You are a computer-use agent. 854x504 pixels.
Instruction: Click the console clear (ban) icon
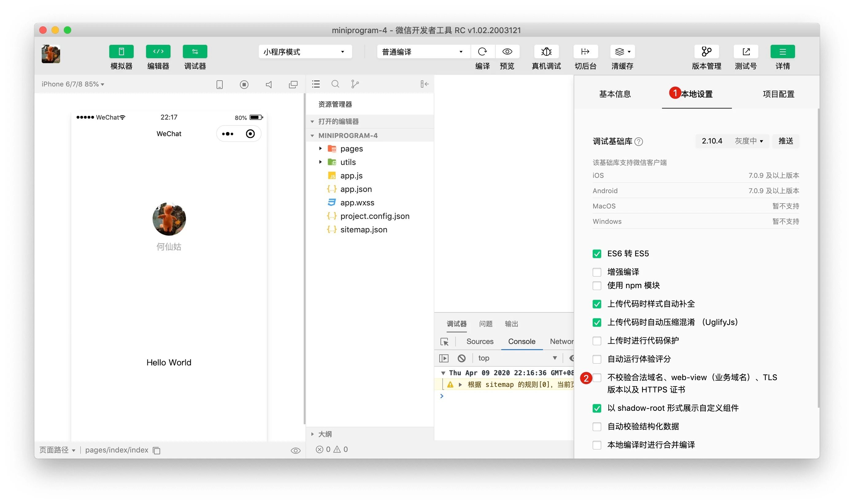(461, 358)
